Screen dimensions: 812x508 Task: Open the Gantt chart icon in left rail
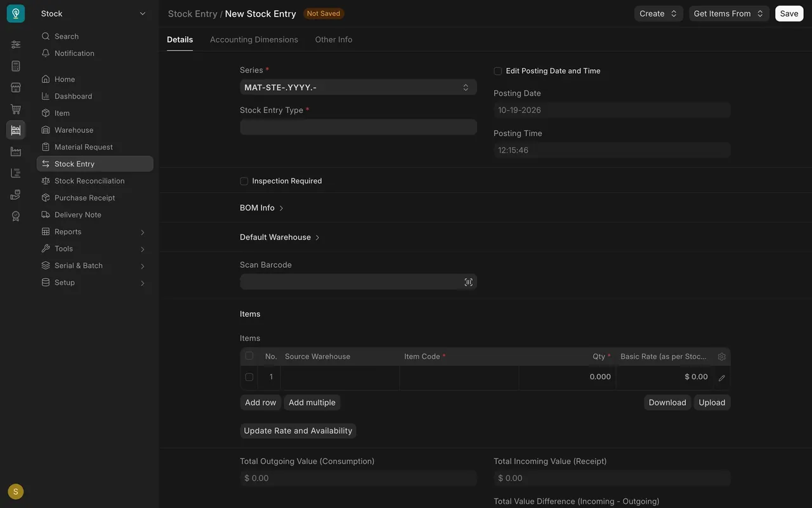[x=16, y=173]
